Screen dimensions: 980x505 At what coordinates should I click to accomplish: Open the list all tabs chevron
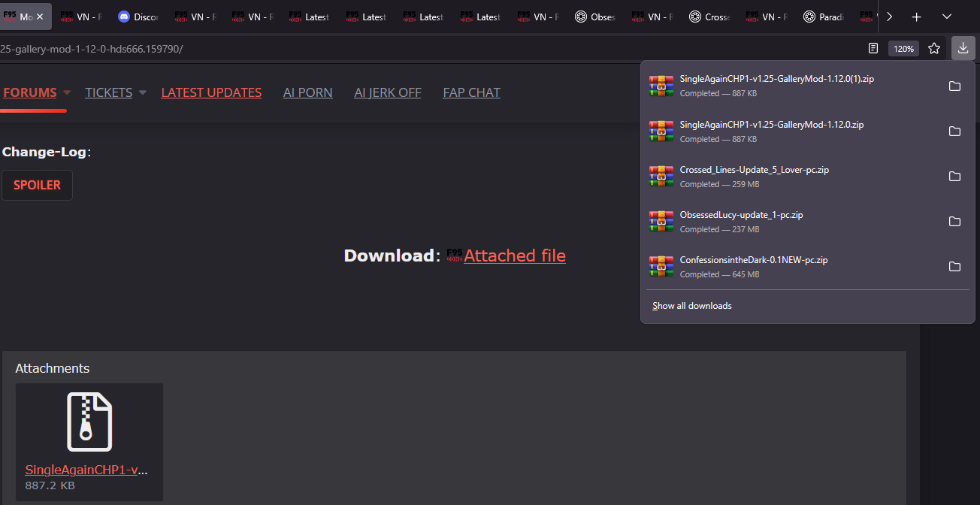coord(947,17)
